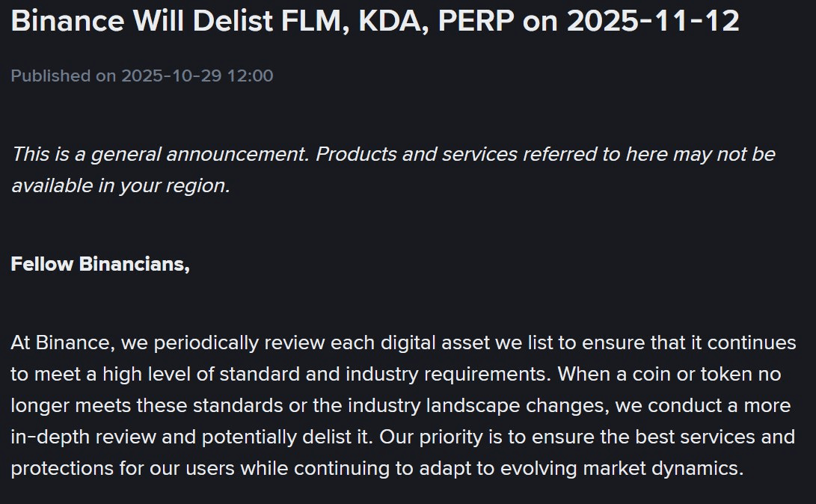816x504 pixels.
Task: Click the "Published on" label
Action: (x=64, y=76)
